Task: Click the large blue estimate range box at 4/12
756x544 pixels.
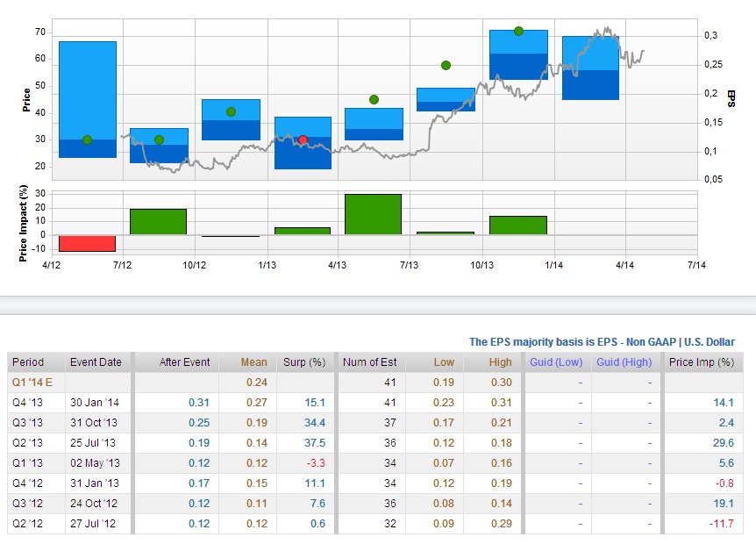Action: tap(88, 99)
